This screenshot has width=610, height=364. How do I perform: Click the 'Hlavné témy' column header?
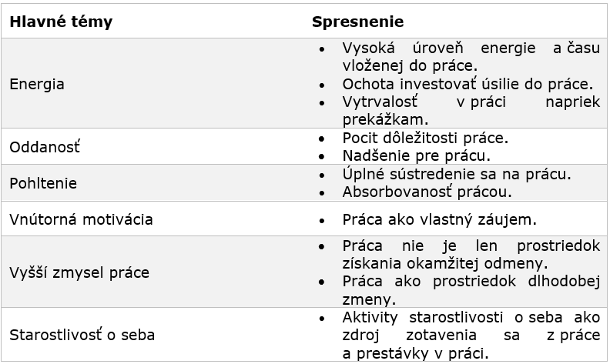click(x=61, y=22)
